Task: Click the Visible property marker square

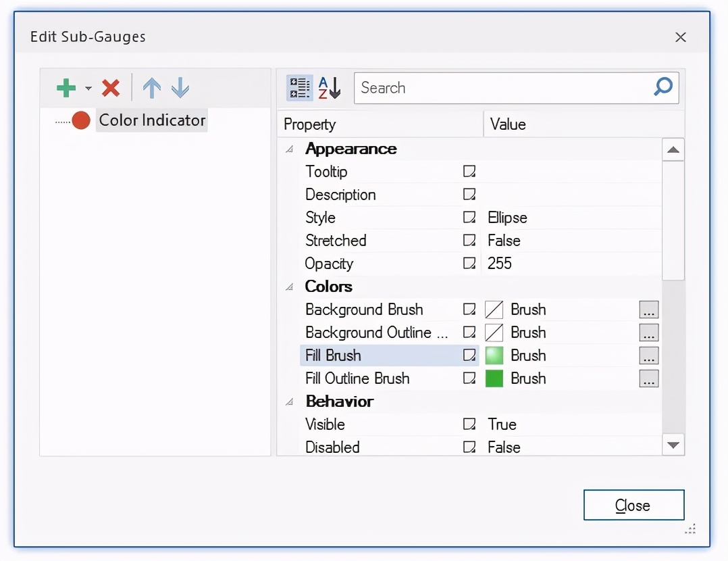Action: 469,424
